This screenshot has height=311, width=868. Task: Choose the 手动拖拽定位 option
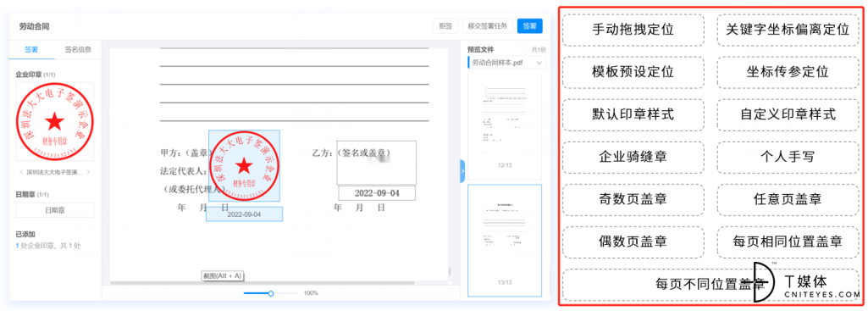pyautogui.click(x=633, y=30)
